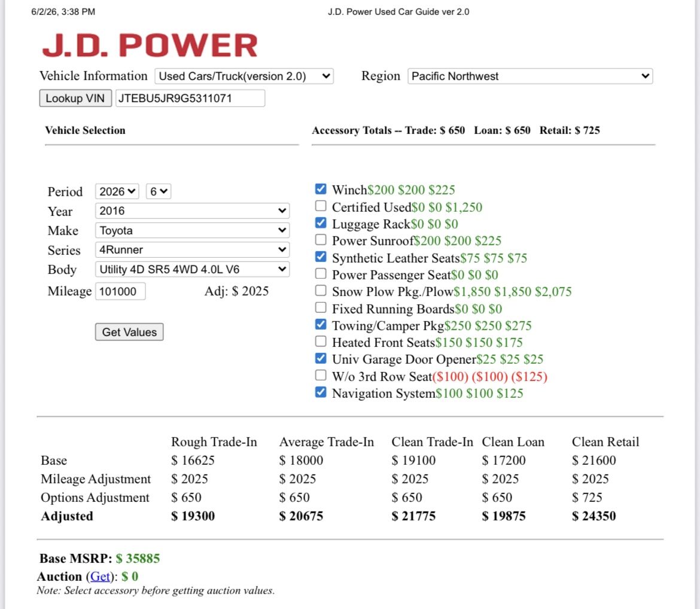Image resolution: width=700 pixels, height=609 pixels.
Task: Click the Lookup VIN button
Action: point(75,98)
